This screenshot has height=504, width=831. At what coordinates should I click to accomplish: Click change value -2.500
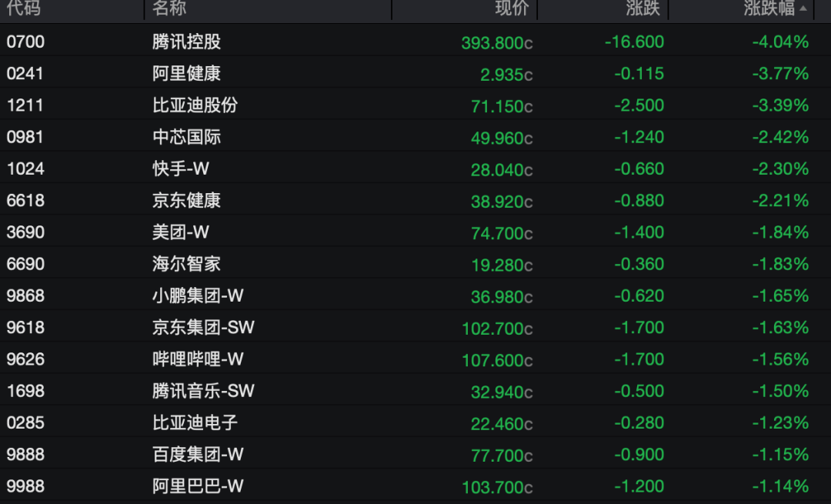pyautogui.click(x=639, y=105)
